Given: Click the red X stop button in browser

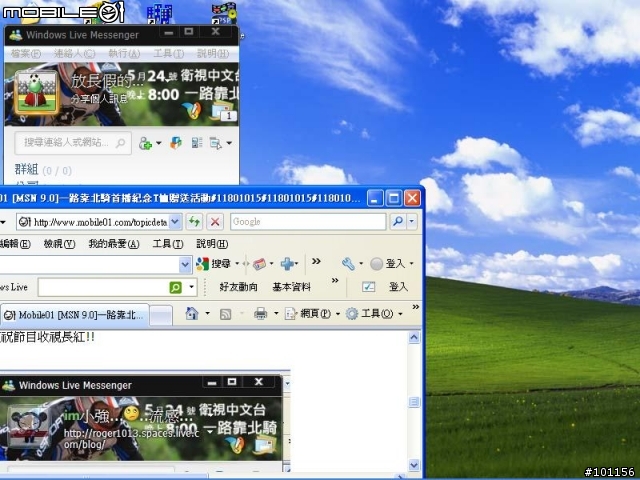Looking at the screenshot, I should point(215,222).
